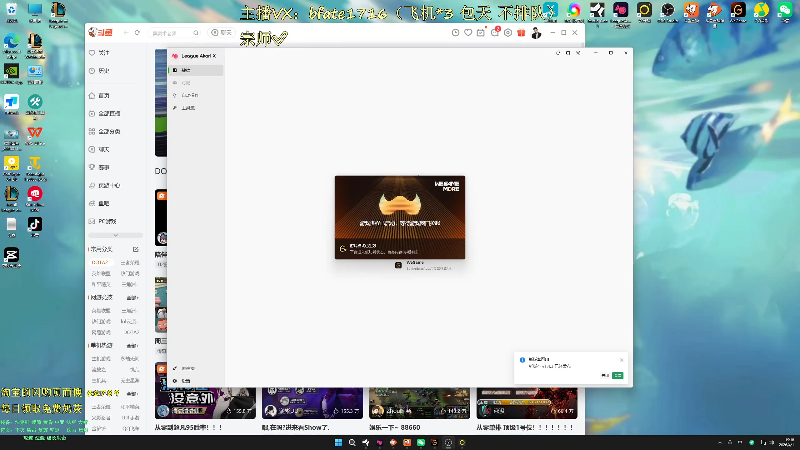The width and height of the screenshot is (800, 450).
Task: Open the gear settings item at League Akari sidebar bottom
Action: click(x=196, y=381)
